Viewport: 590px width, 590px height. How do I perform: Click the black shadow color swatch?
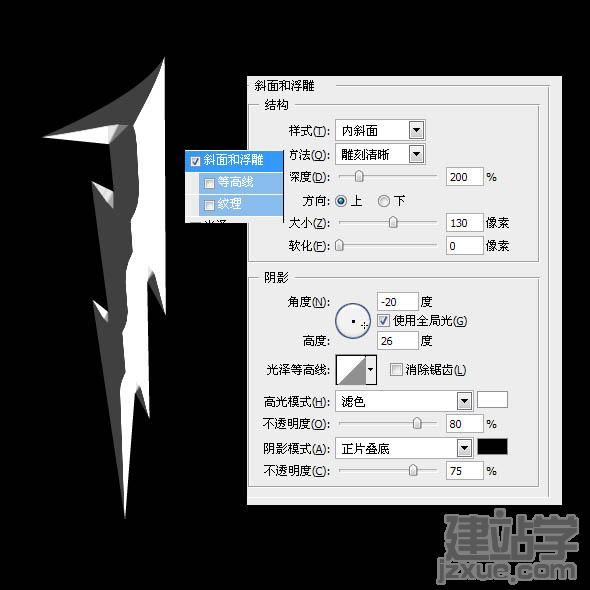pos(492,446)
